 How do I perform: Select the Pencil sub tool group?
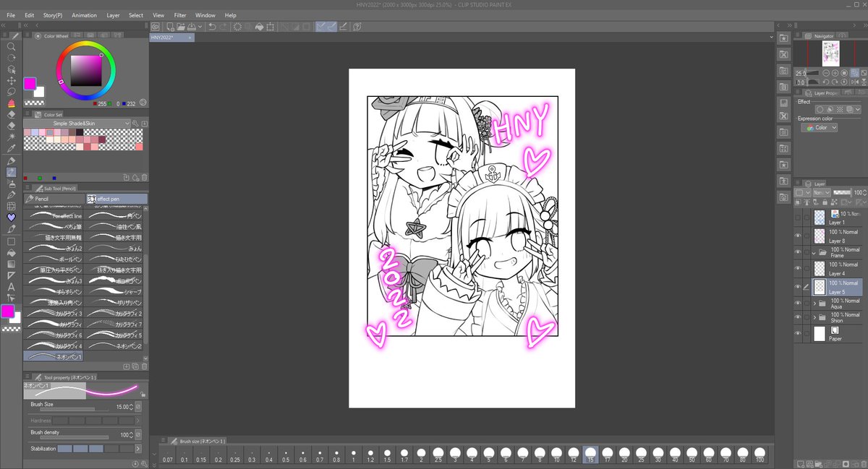point(54,198)
